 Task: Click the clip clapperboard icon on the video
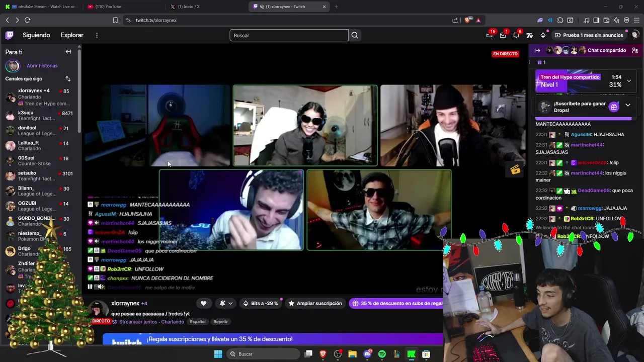pyautogui.click(x=515, y=170)
